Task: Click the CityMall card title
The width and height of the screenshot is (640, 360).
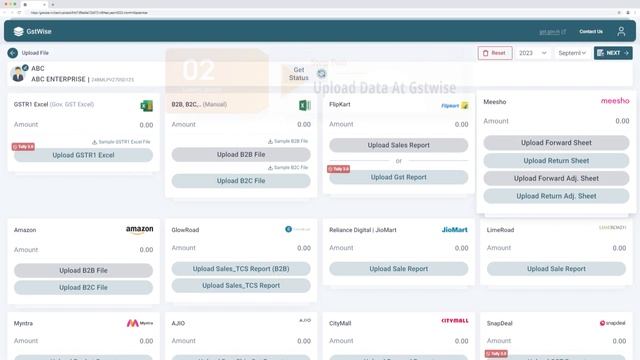Action: click(340, 323)
